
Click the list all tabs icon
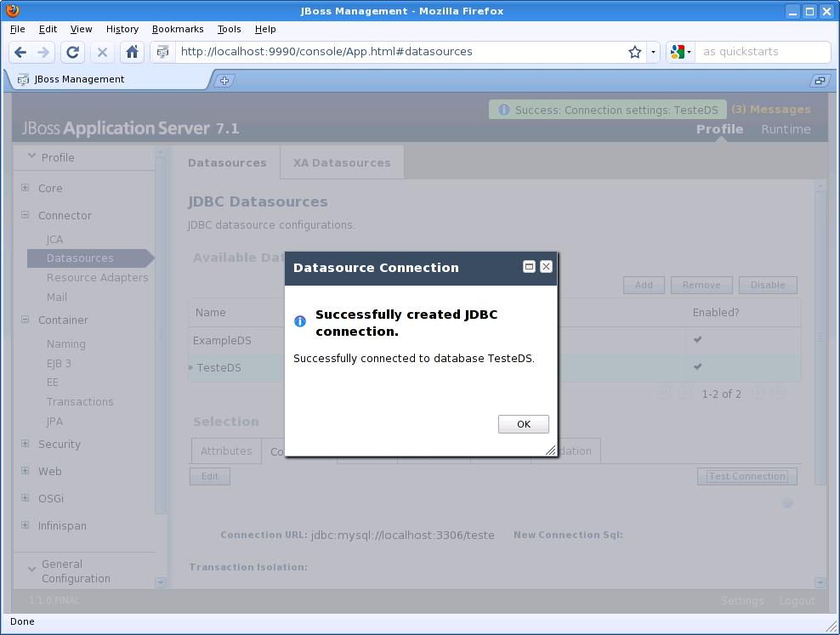click(820, 81)
